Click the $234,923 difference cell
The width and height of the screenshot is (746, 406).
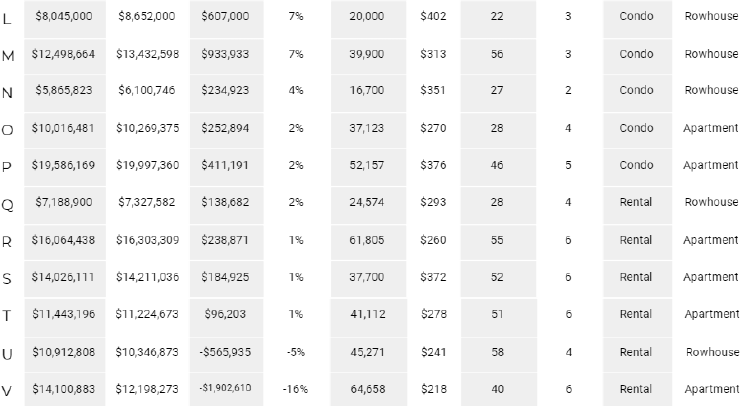[x=225, y=91]
